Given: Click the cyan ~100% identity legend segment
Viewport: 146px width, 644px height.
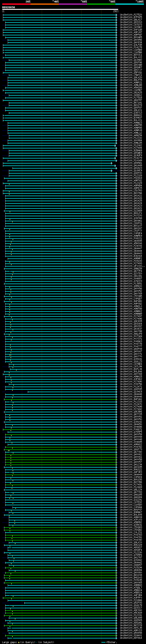Looking at the screenshot, I should pyautogui.click(x=130, y=4).
